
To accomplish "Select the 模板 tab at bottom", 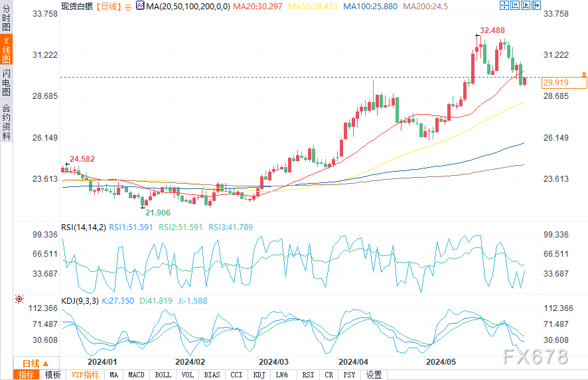I will [x=52, y=375].
